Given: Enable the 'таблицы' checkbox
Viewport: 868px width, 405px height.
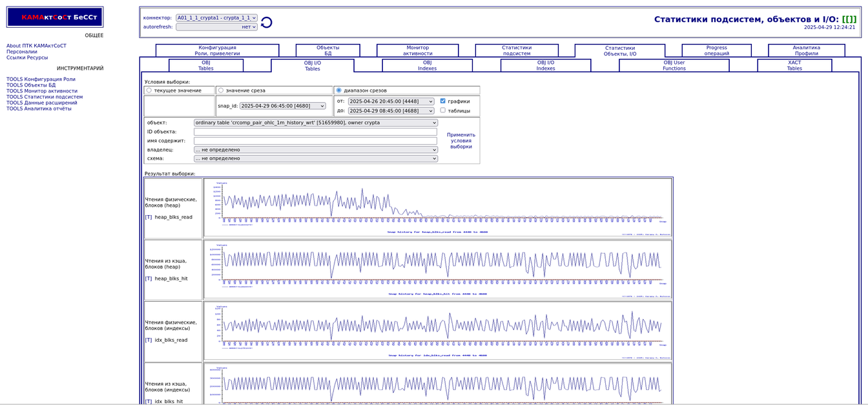Looking at the screenshot, I should tap(442, 110).
